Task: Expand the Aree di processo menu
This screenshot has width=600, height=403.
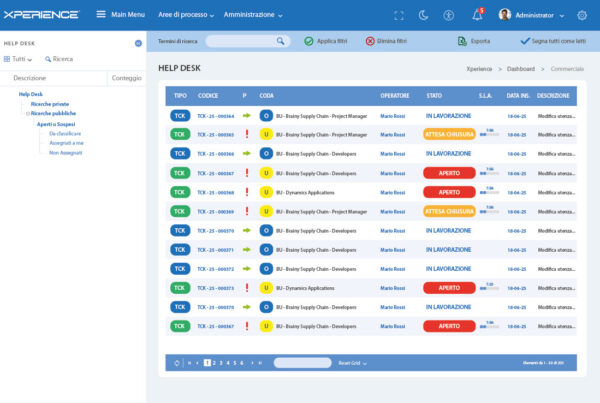Action: tap(185, 15)
